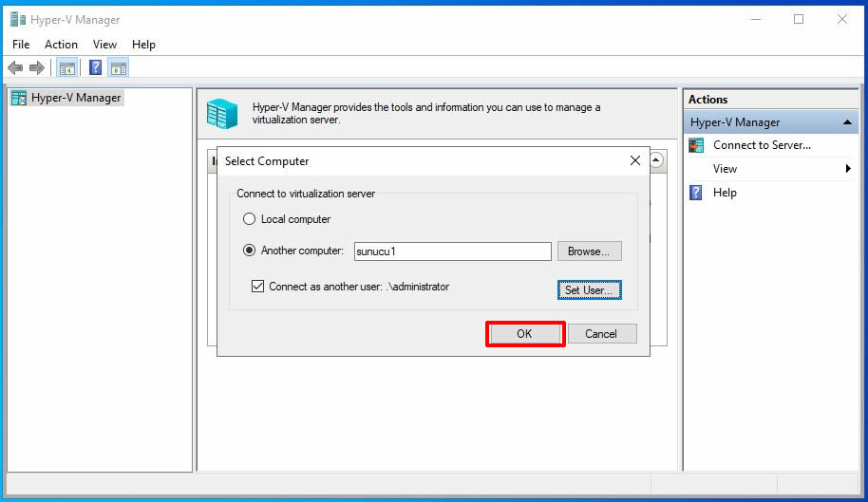Click the Back arrow toolbar icon
The height and width of the screenshot is (502, 868).
15,68
